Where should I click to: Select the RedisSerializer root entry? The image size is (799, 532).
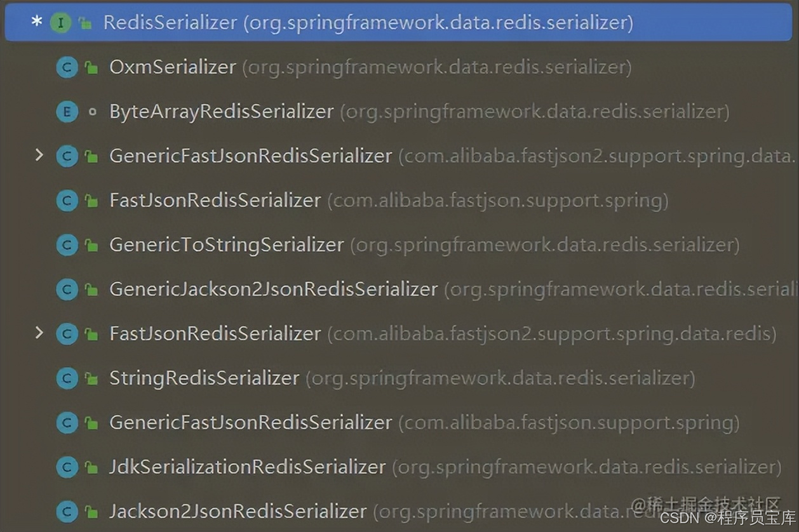(x=254, y=22)
